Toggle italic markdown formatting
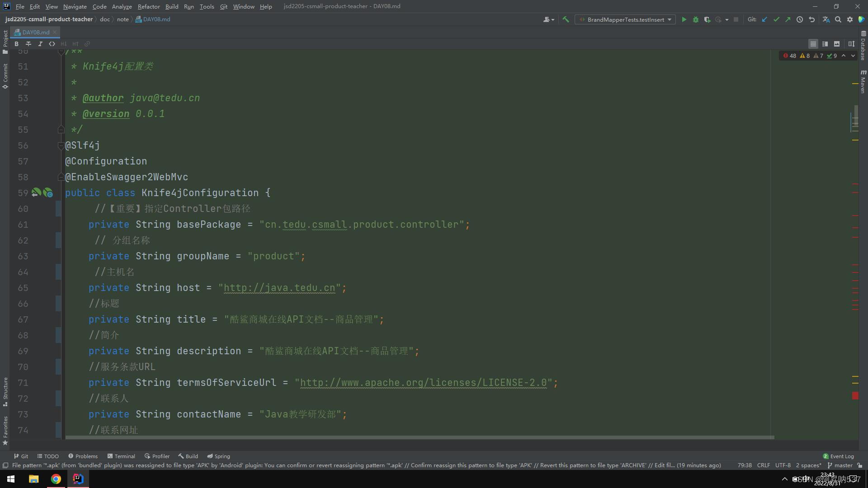The image size is (868, 488). pos(40,44)
